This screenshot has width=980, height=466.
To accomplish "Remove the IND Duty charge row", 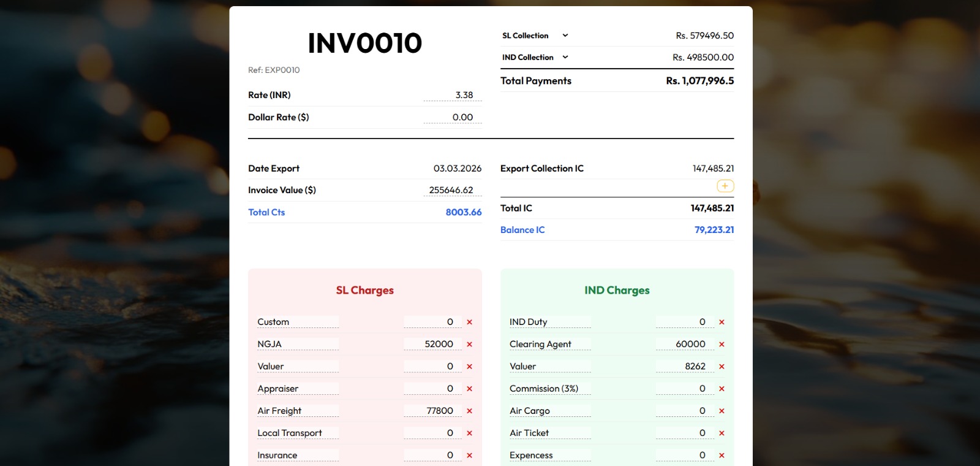I will (x=722, y=322).
